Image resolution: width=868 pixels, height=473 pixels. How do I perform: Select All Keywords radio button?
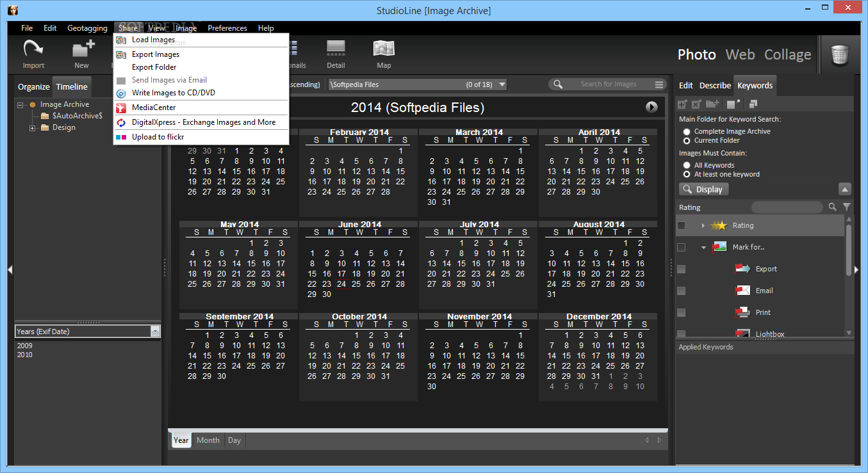[x=687, y=165]
